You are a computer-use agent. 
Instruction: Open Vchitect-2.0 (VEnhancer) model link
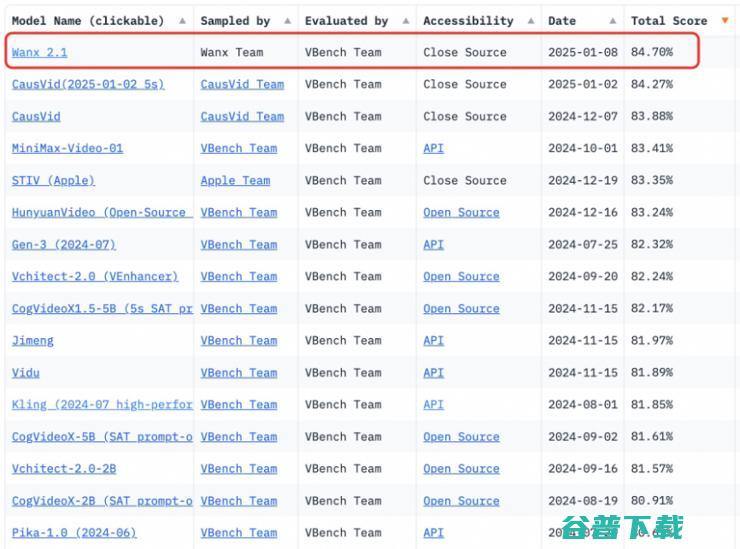pyautogui.click(x=95, y=276)
